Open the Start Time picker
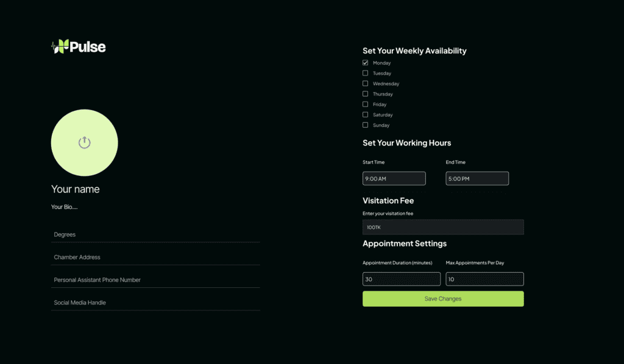This screenshot has height=364, width=624. 394,178
